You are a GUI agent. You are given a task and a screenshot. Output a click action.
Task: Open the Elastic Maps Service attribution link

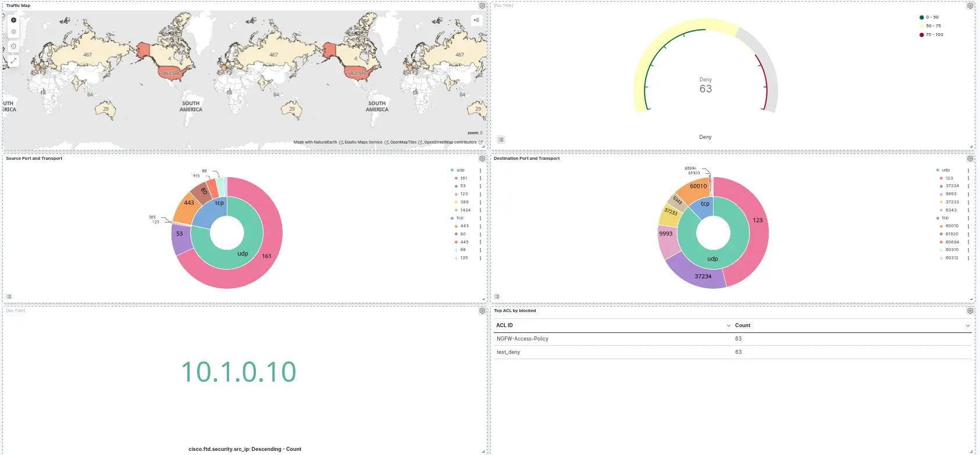click(x=364, y=142)
